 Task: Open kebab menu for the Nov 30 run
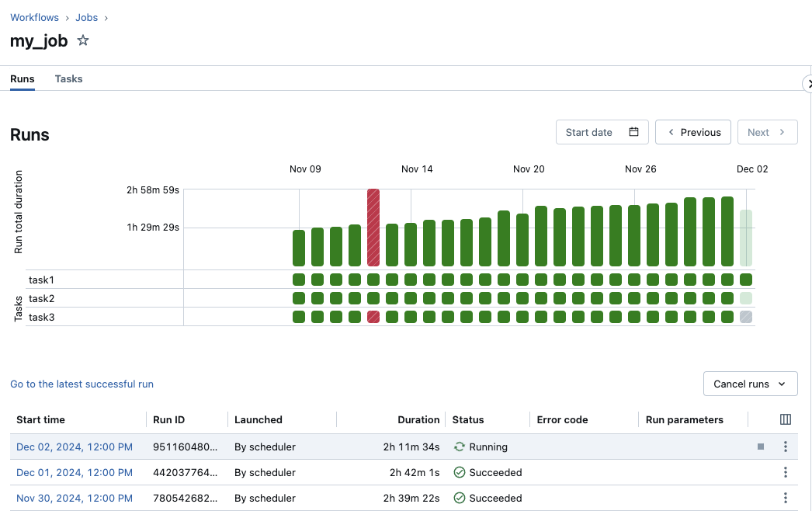[x=786, y=498]
